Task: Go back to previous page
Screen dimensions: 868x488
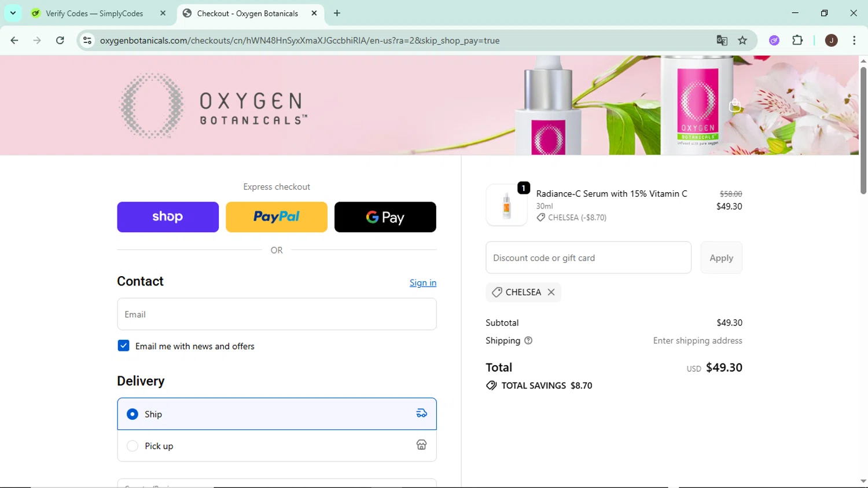Action: 14,41
